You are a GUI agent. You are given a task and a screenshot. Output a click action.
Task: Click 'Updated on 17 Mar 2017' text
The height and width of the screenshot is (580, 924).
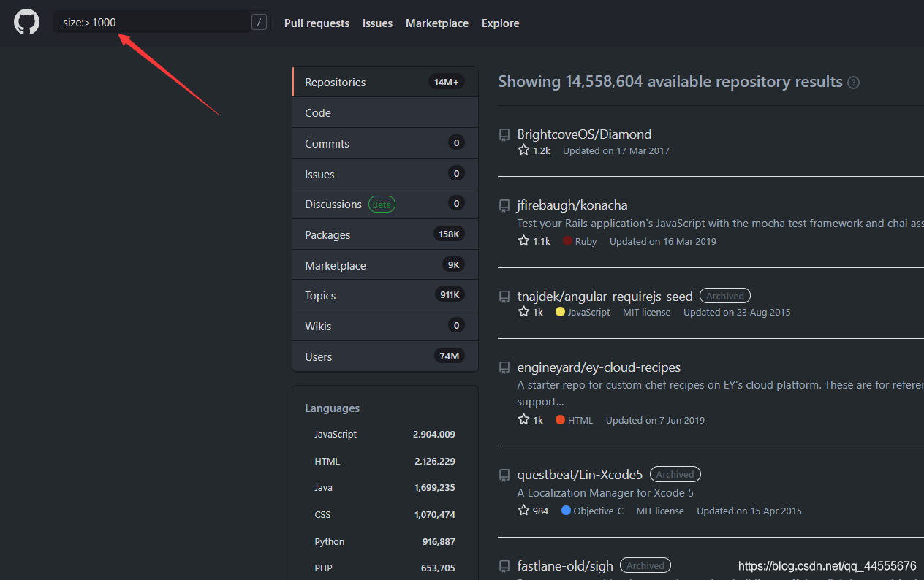616,150
